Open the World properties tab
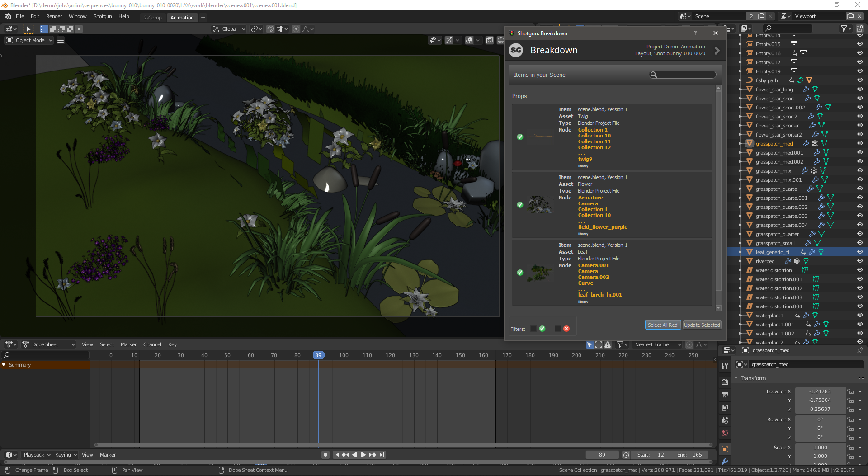This screenshot has height=476, width=868. tap(725, 433)
